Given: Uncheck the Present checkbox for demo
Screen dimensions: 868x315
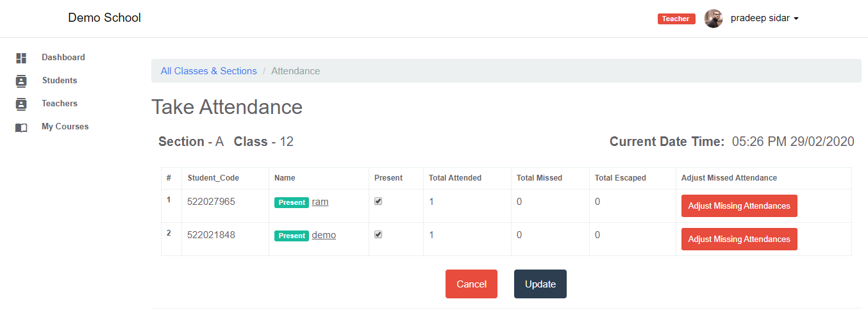Looking at the screenshot, I should pyautogui.click(x=378, y=234).
